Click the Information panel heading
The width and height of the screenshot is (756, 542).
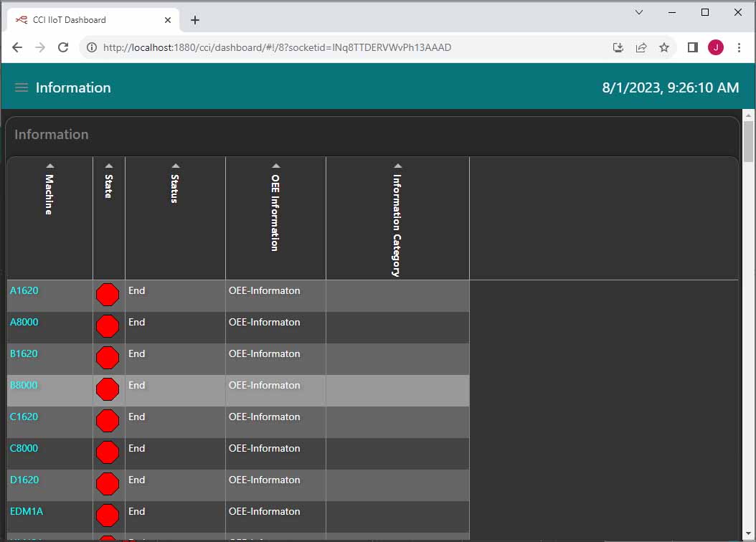52,134
